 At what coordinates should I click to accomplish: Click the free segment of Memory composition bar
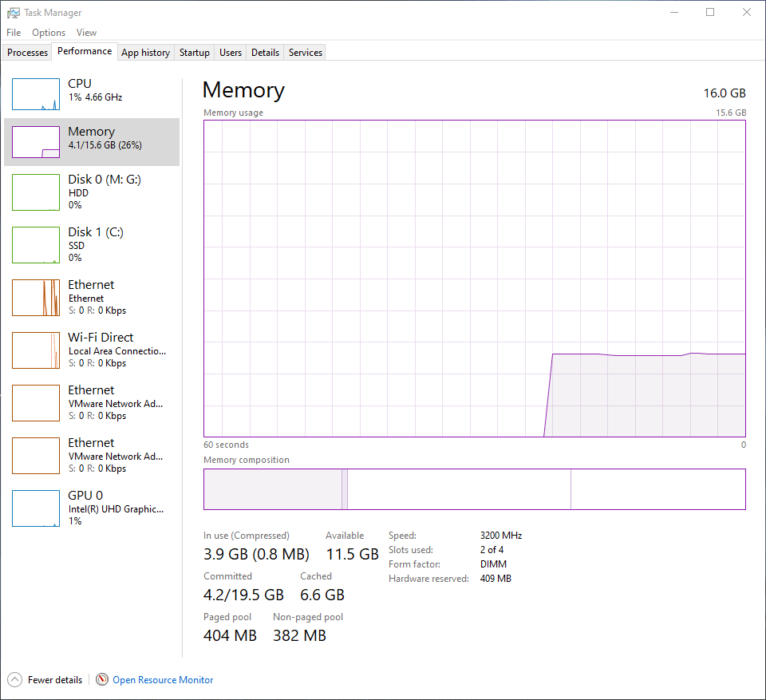658,489
